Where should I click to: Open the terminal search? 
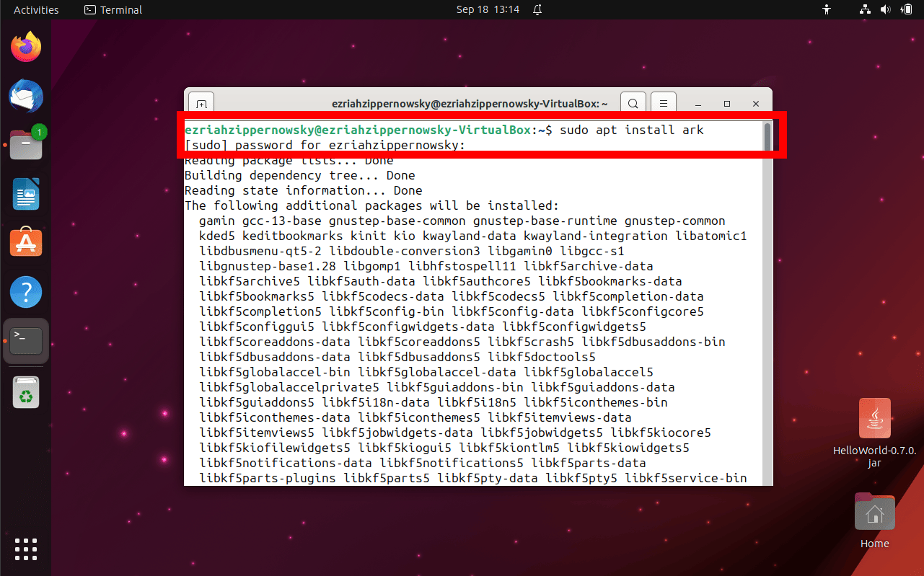(x=633, y=103)
